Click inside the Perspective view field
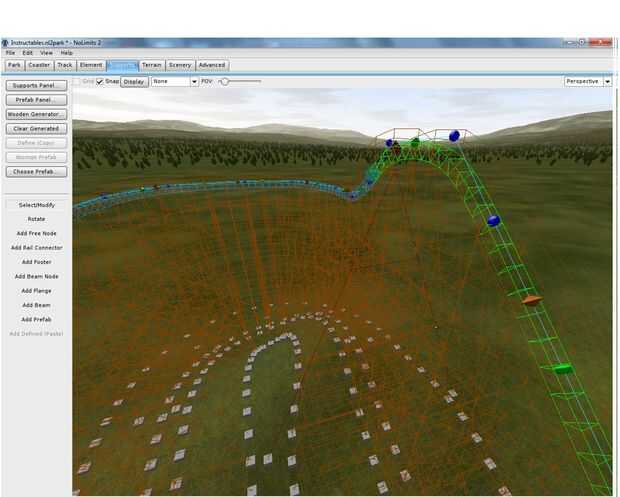The width and height of the screenshot is (620, 497). click(x=584, y=81)
